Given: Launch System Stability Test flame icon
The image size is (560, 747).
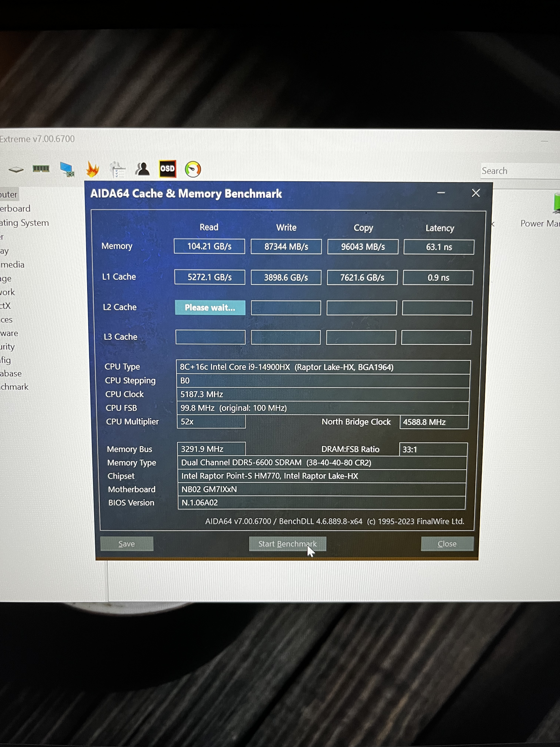Looking at the screenshot, I should pos(92,169).
